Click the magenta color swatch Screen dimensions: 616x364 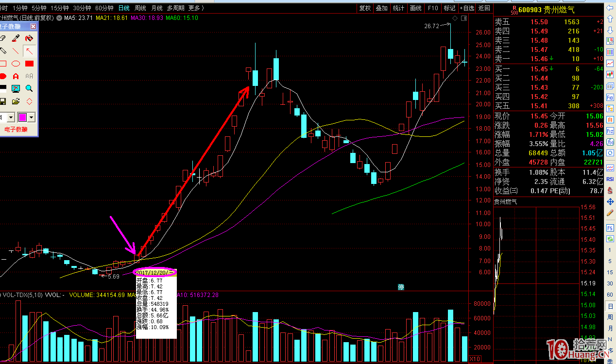pos(23,117)
